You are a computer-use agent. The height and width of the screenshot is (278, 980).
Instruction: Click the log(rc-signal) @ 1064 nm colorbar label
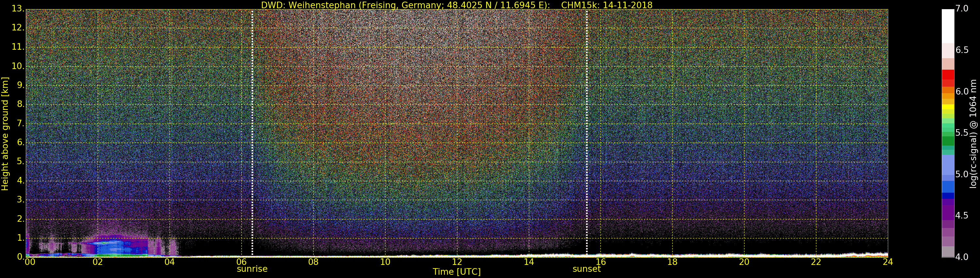point(973,134)
